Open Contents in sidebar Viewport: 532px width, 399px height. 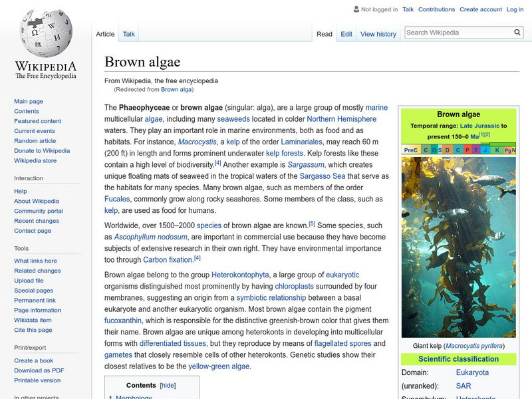pos(27,111)
